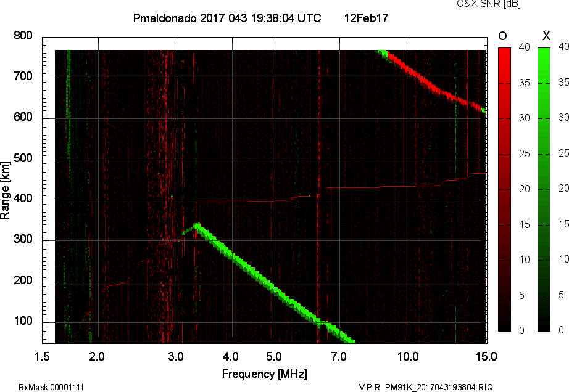The image size is (569, 392).
Task: Click the 10.0 frequency tick label
Action: click(x=408, y=356)
